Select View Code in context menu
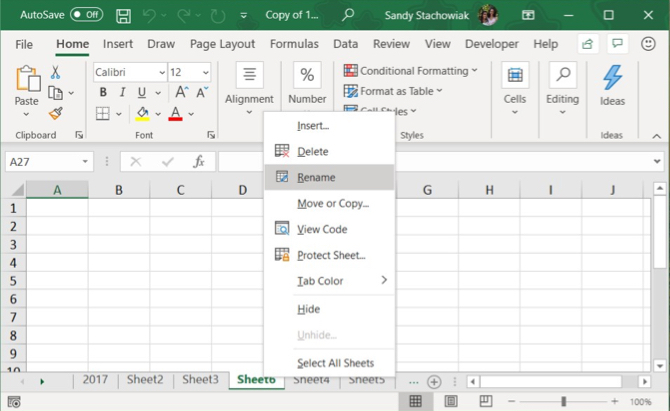670x411 pixels. click(329, 229)
